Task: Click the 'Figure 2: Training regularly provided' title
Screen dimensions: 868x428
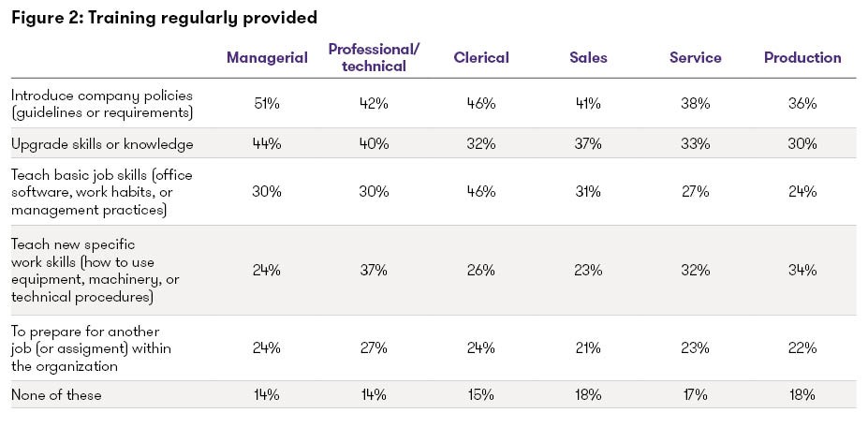Action: [x=164, y=17]
